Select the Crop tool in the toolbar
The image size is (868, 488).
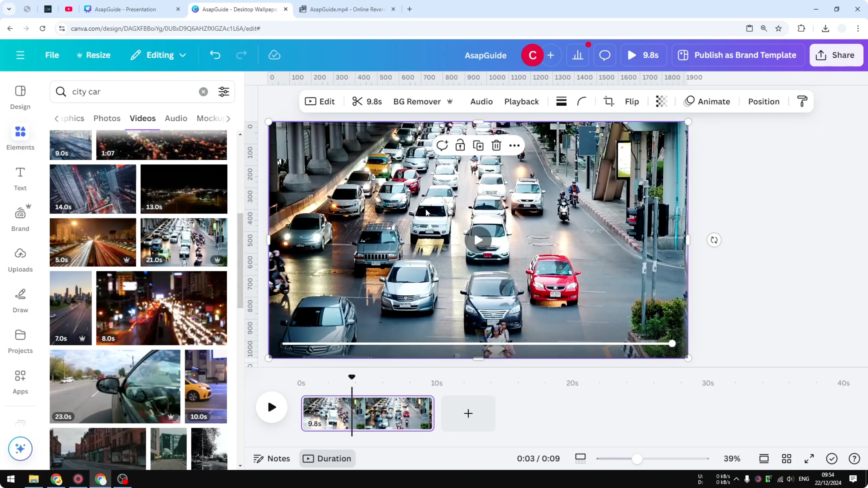608,101
